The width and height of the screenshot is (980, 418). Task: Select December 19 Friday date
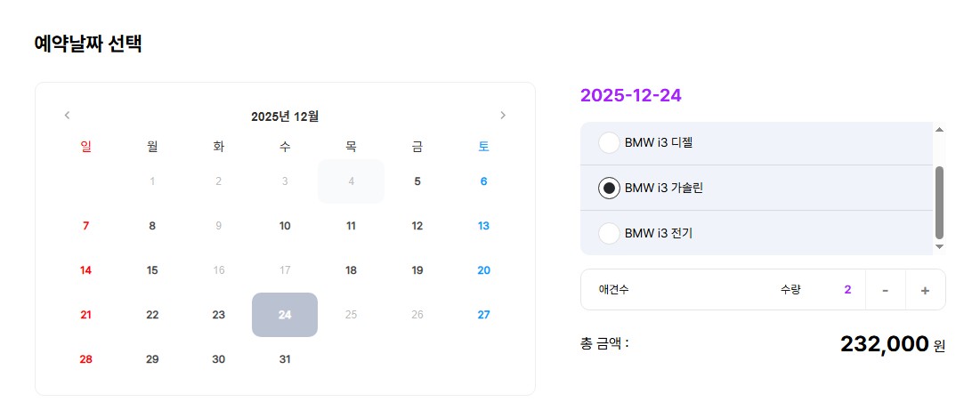tap(417, 270)
